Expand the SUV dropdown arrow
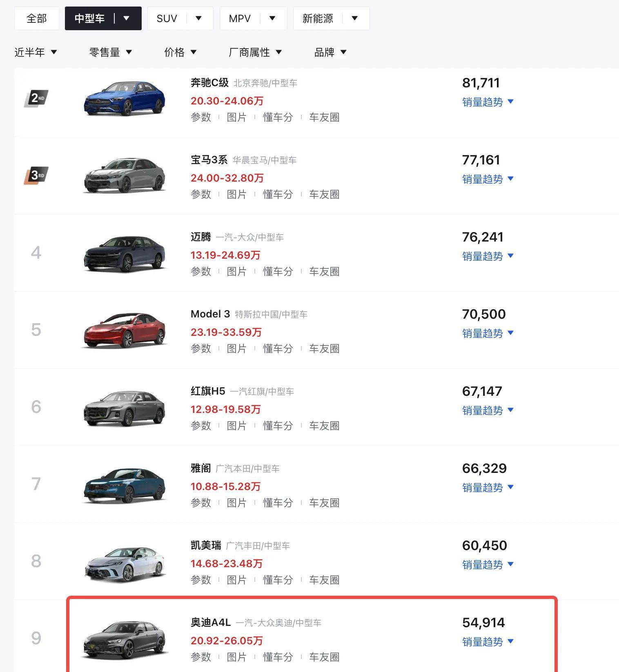The image size is (619, 672). tap(199, 18)
